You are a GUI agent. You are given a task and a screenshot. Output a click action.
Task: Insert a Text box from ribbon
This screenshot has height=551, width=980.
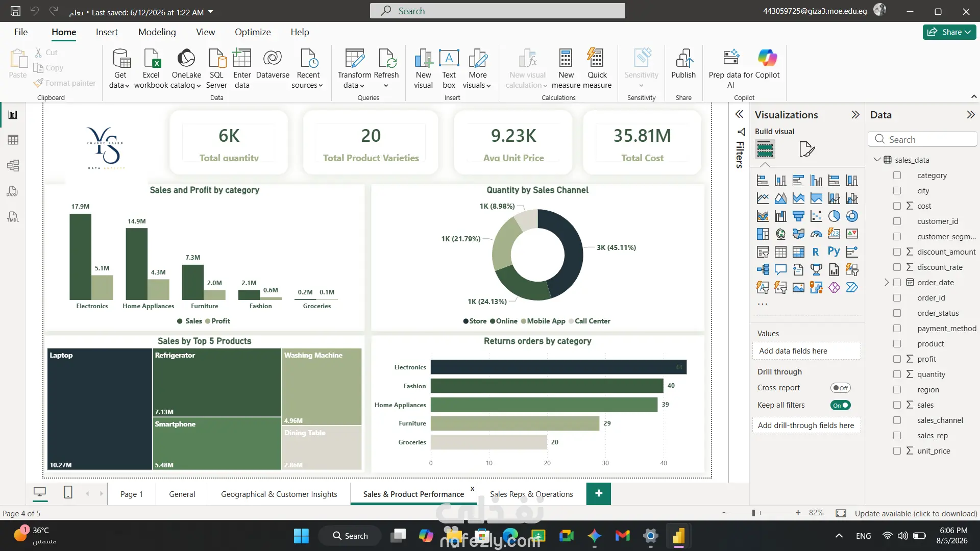coord(449,69)
